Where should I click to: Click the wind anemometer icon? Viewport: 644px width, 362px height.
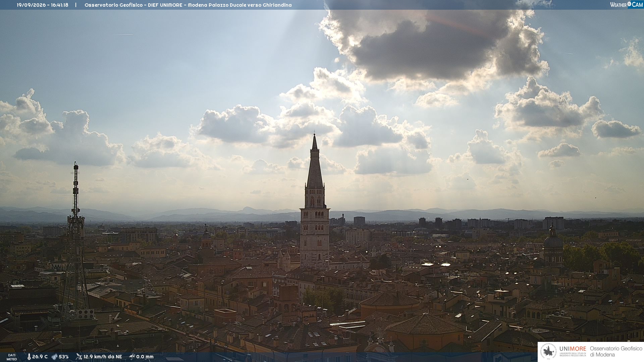pyautogui.click(x=79, y=357)
